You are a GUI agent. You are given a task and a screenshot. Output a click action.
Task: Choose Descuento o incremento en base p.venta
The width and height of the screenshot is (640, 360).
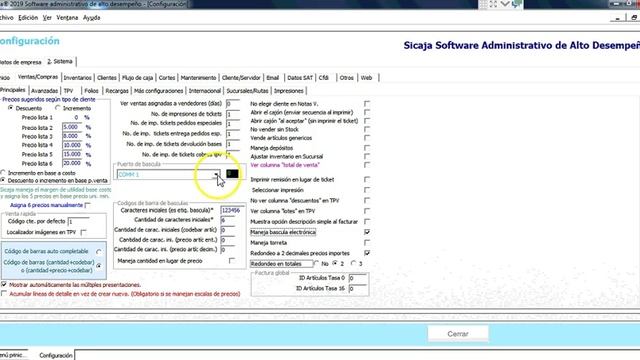3,180
